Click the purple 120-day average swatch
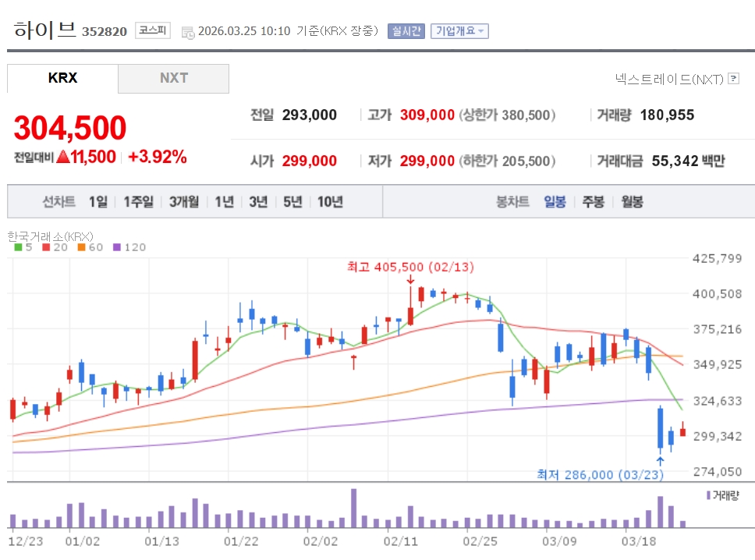 pos(116,247)
